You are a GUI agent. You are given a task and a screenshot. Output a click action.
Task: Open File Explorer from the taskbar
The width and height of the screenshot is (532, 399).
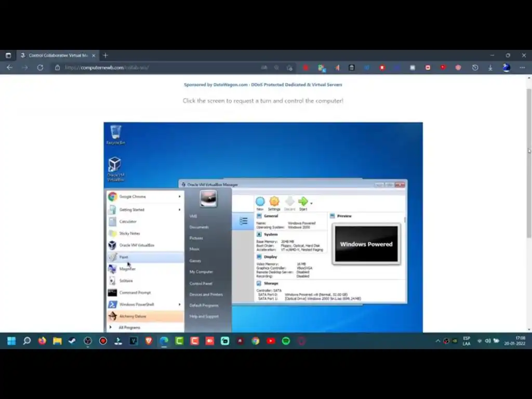57,341
